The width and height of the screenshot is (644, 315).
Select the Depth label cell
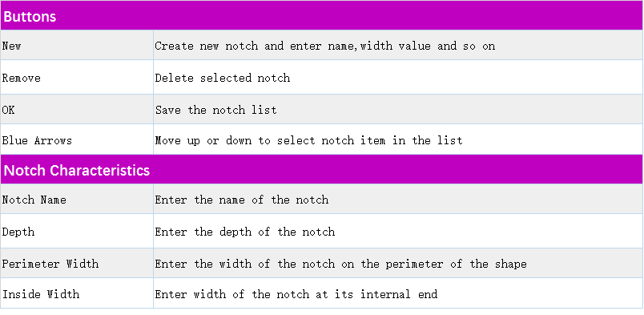(x=77, y=231)
